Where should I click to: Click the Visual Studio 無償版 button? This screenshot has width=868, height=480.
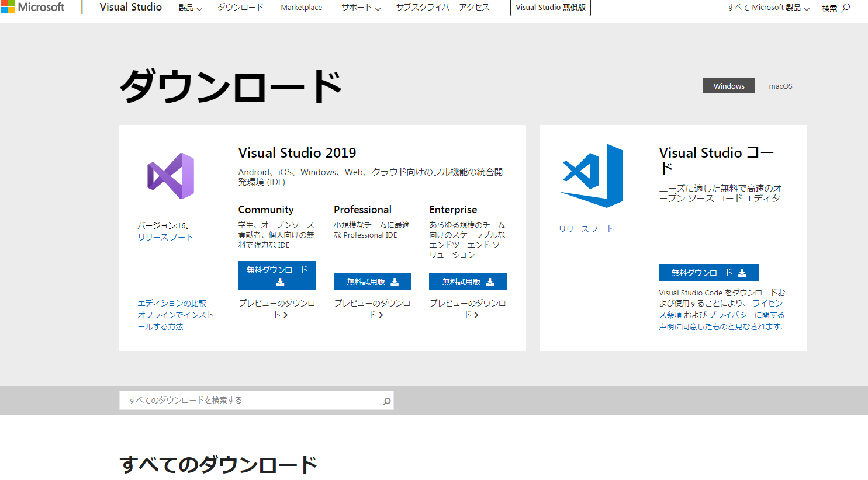tap(550, 8)
